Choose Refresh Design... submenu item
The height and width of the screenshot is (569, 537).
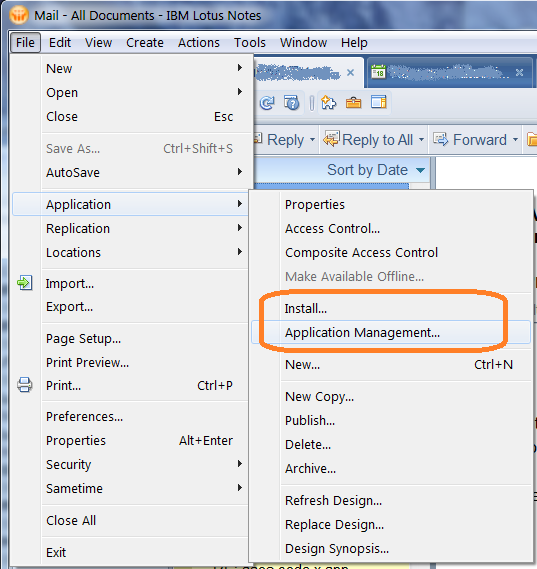[x=391, y=501]
